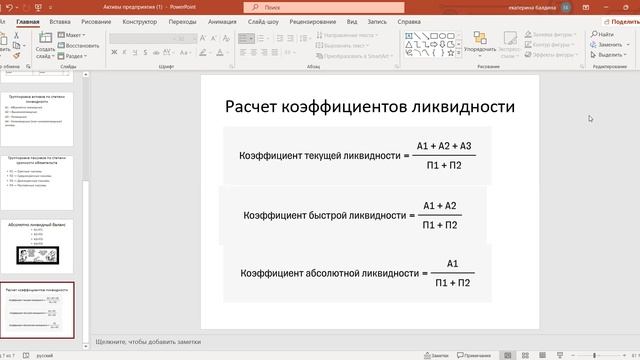Align text to the left

tap(243, 52)
